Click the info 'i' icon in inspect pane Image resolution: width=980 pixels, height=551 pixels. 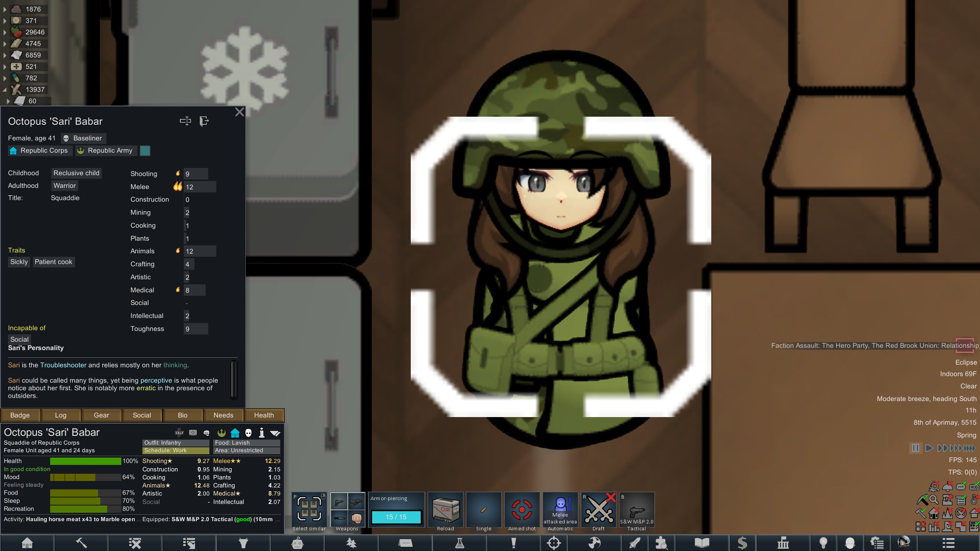point(262,433)
